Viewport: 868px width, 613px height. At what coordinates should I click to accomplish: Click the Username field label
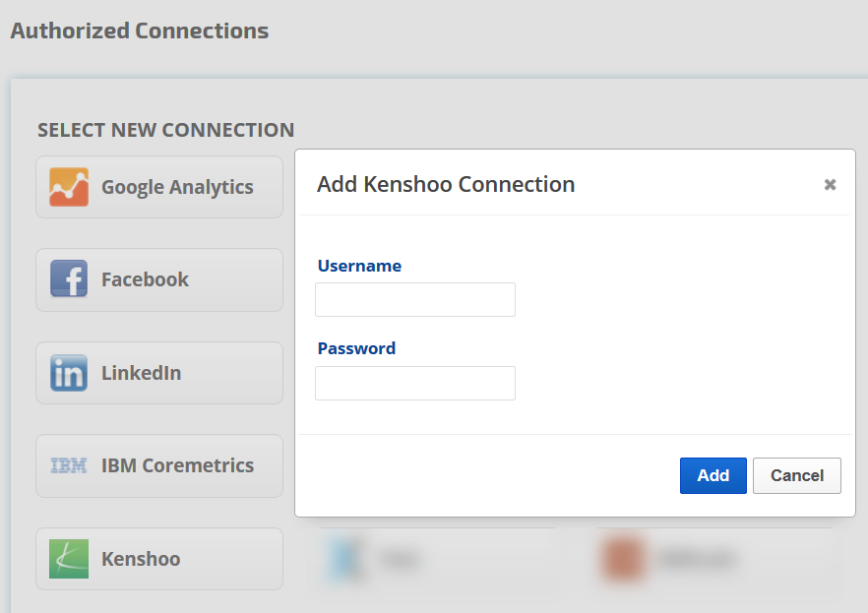[x=359, y=266]
